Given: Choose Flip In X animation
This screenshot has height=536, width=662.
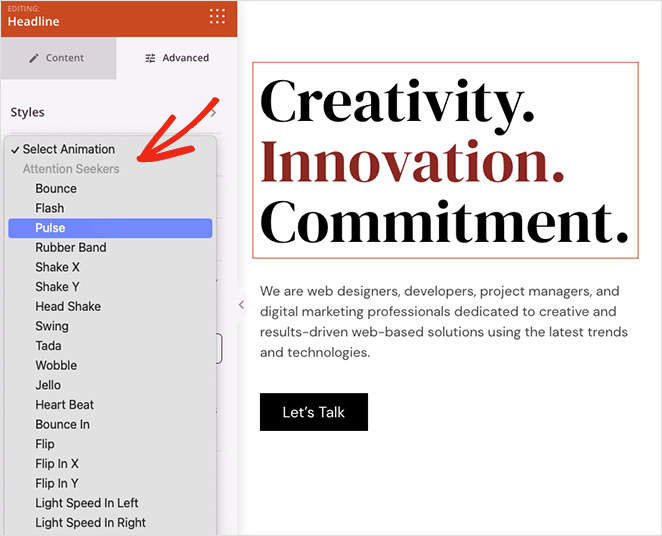Looking at the screenshot, I should tap(110, 463).
